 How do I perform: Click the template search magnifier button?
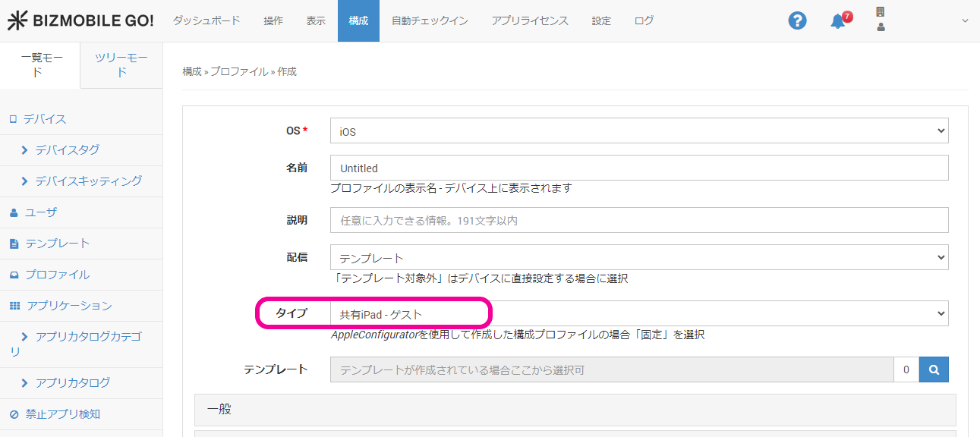934,370
